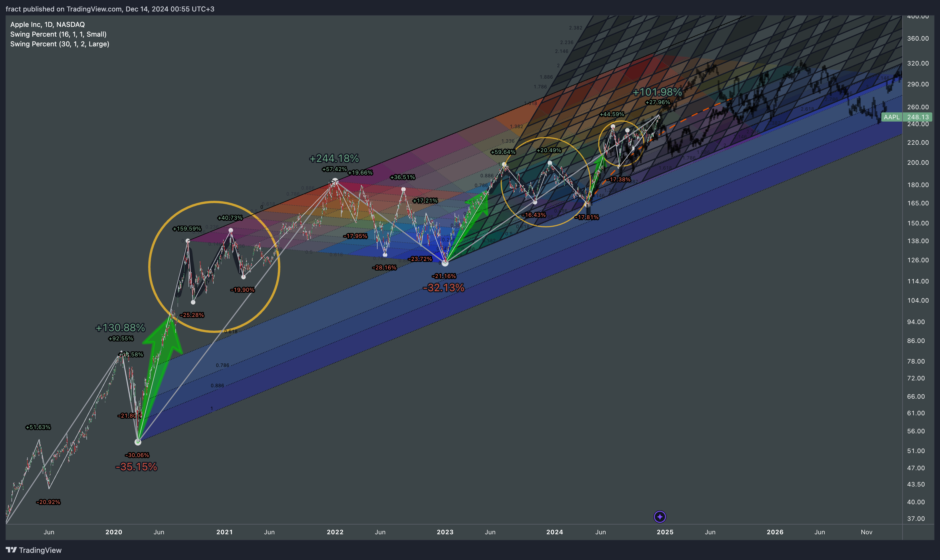Click the -23.72% swing label
940x560 pixels.
[x=420, y=259]
